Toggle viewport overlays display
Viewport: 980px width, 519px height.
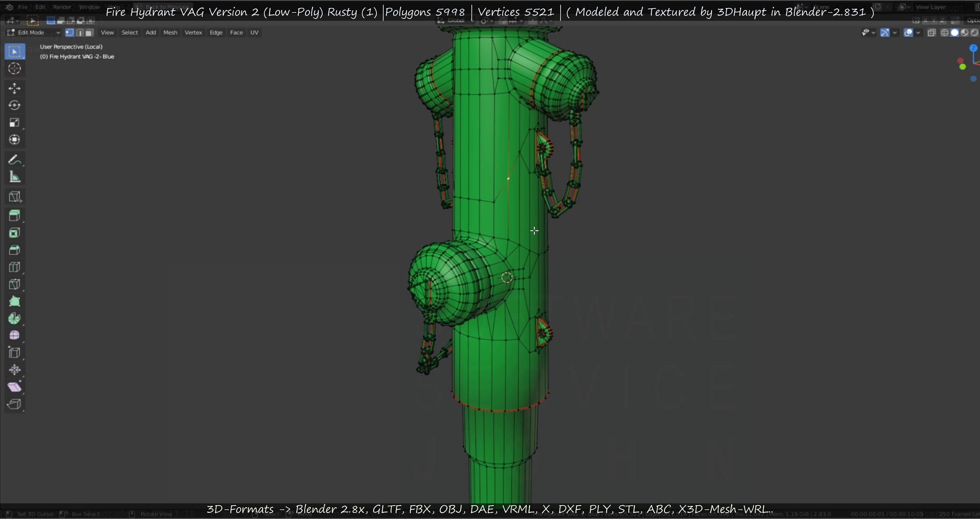(x=909, y=33)
